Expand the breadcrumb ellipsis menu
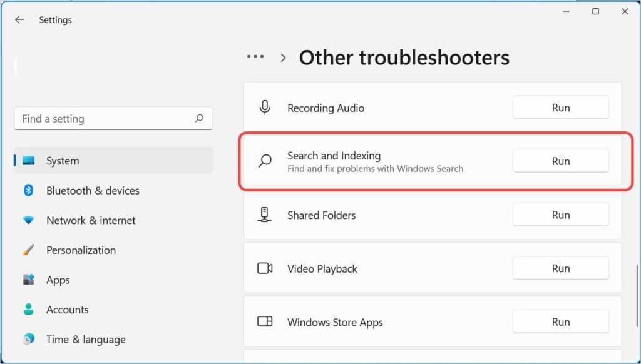641x364 pixels. [255, 57]
